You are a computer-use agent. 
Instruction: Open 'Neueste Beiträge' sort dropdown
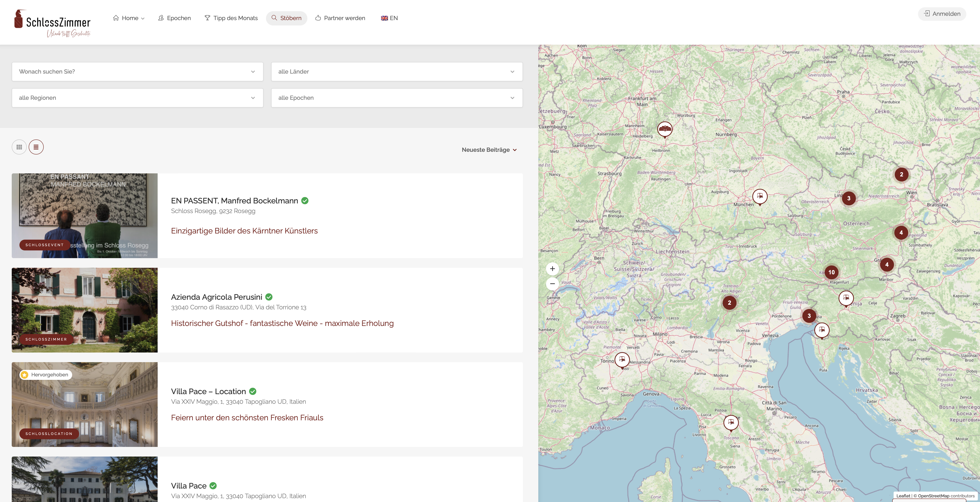tap(489, 150)
